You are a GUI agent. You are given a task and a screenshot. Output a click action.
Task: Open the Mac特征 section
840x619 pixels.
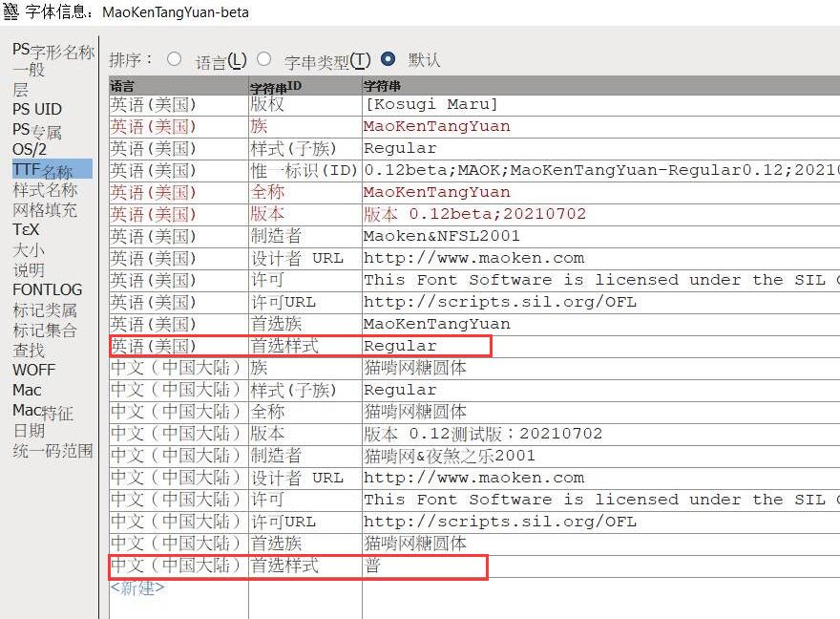[x=42, y=411]
